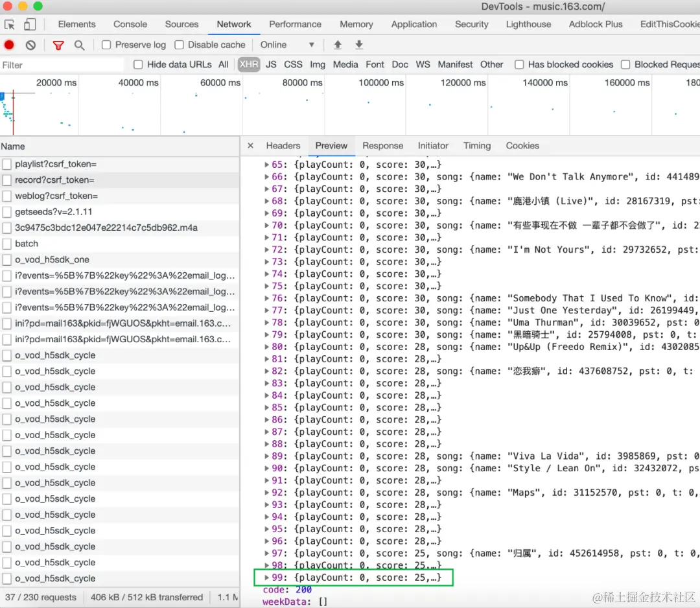The width and height of the screenshot is (700, 608).
Task: Check Has blocked cookies option
Action: coord(519,64)
